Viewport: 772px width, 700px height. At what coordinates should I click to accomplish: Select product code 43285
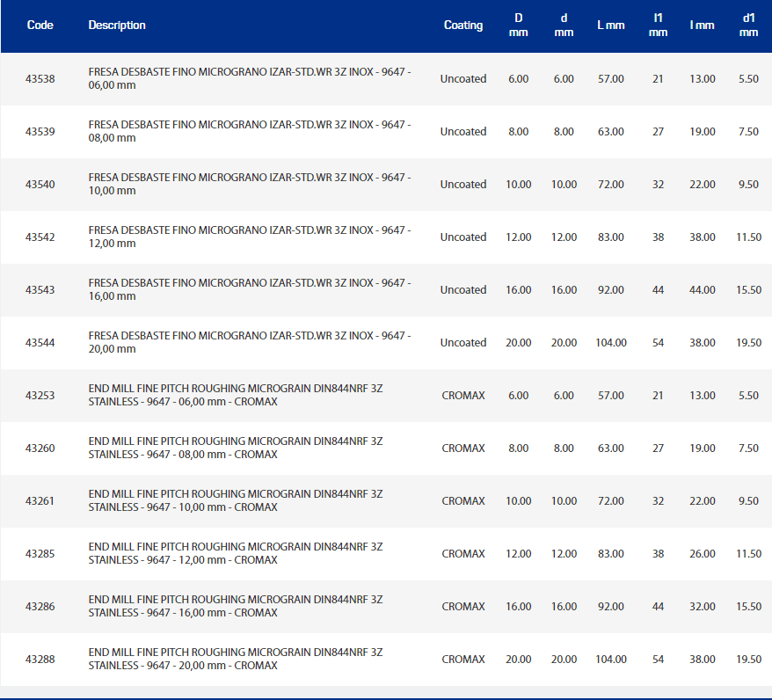tap(40, 554)
